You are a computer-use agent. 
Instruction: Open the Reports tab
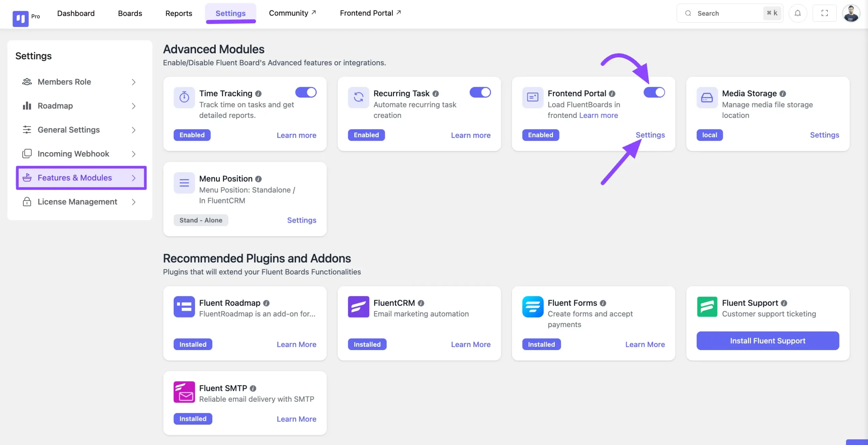point(179,13)
